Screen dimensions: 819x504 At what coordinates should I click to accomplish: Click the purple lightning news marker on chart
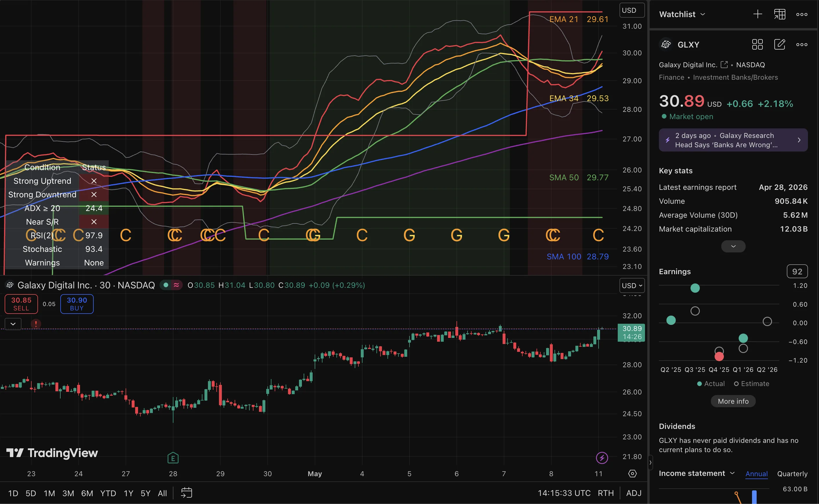coord(601,458)
